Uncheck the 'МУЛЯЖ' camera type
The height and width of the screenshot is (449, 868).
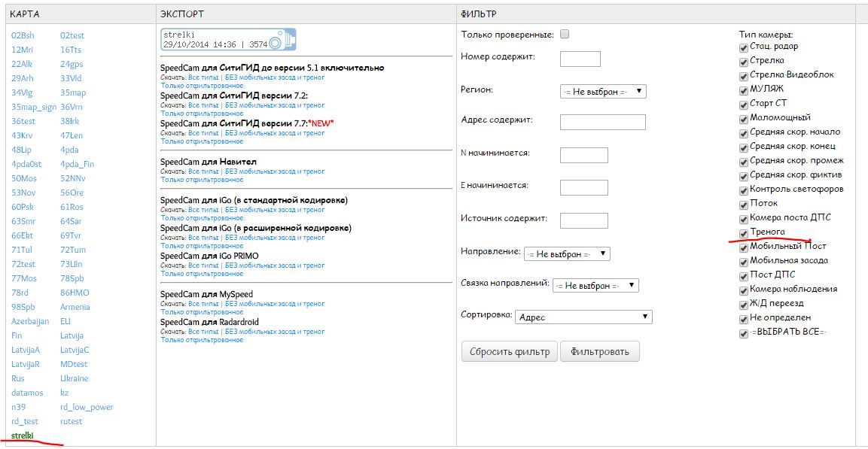tap(744, 89)
